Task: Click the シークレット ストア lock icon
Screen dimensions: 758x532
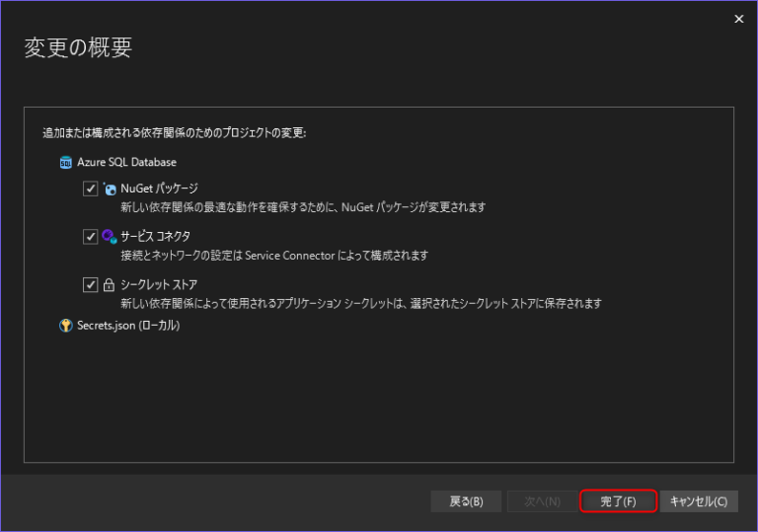Action: 110,284
